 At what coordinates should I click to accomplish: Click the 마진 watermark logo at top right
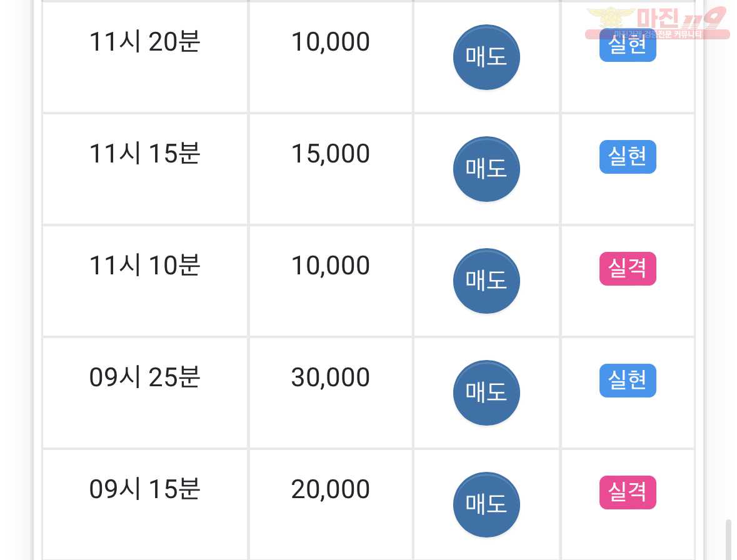tap(658, 22)
